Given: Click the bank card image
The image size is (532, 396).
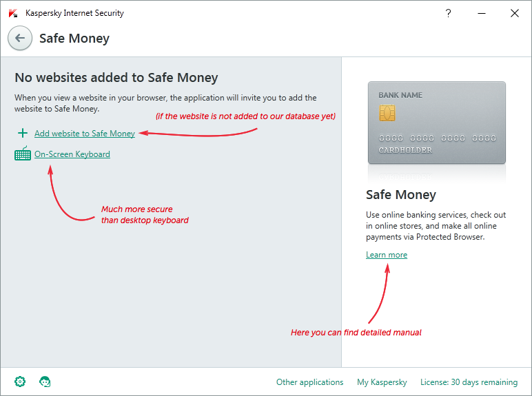Looking at the screenshot, I should pos(437,123).
